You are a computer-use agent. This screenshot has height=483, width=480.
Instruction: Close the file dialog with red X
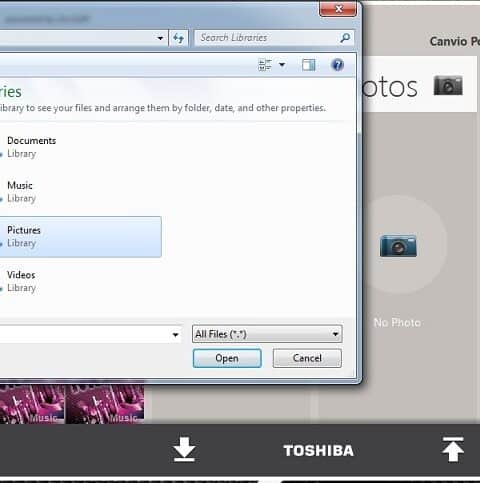tap(338, 8)
